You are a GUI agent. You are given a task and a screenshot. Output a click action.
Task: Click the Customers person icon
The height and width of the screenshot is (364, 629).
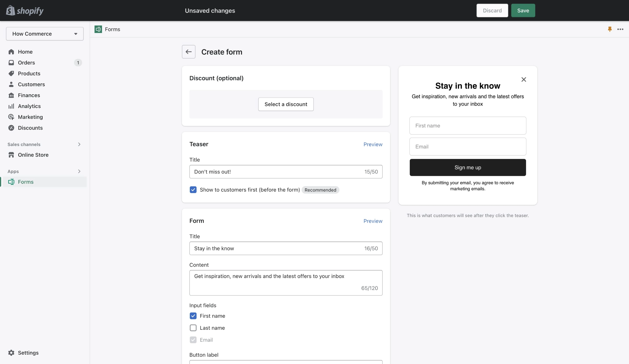tap(11, 84)
